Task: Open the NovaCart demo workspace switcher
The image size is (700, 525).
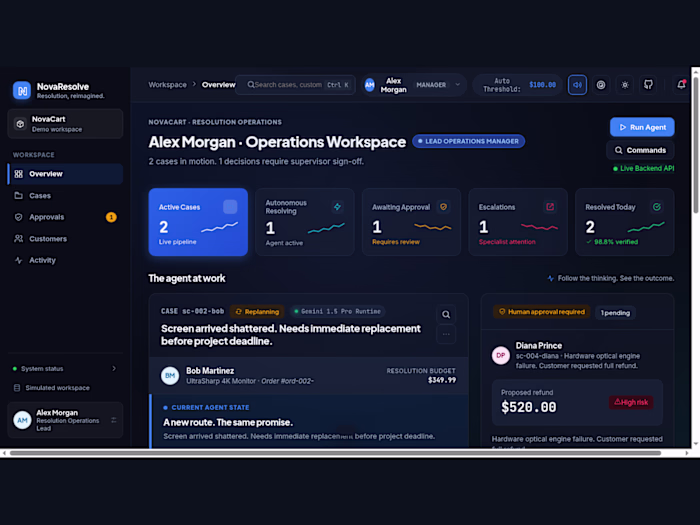Action: point(65,124)
